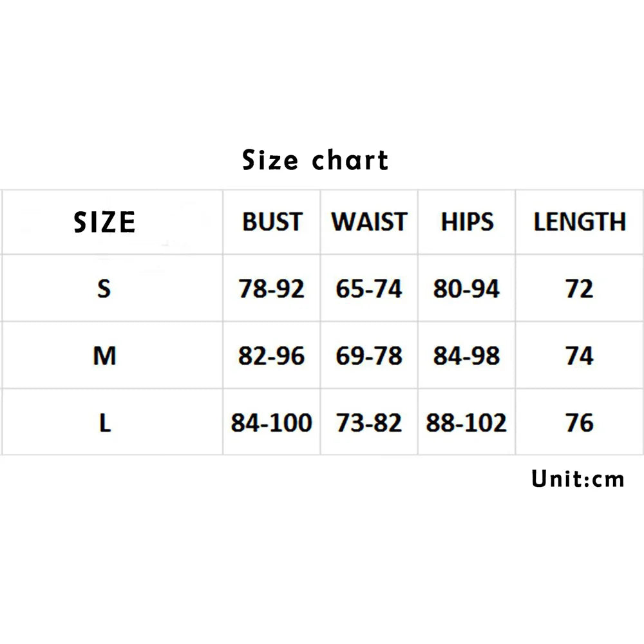Select hips value 84-98 cell
Viewport: 644px width, 644px height.
[466, 355]
